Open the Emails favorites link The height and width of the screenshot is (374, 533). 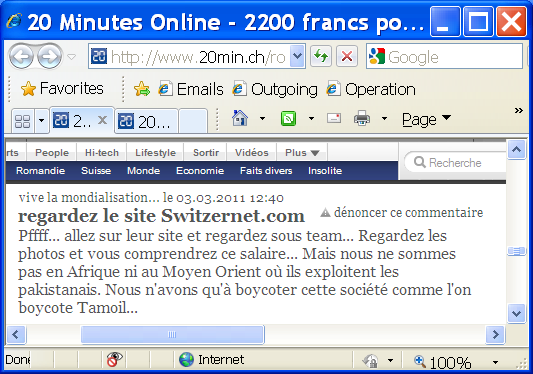pos(191,89)
